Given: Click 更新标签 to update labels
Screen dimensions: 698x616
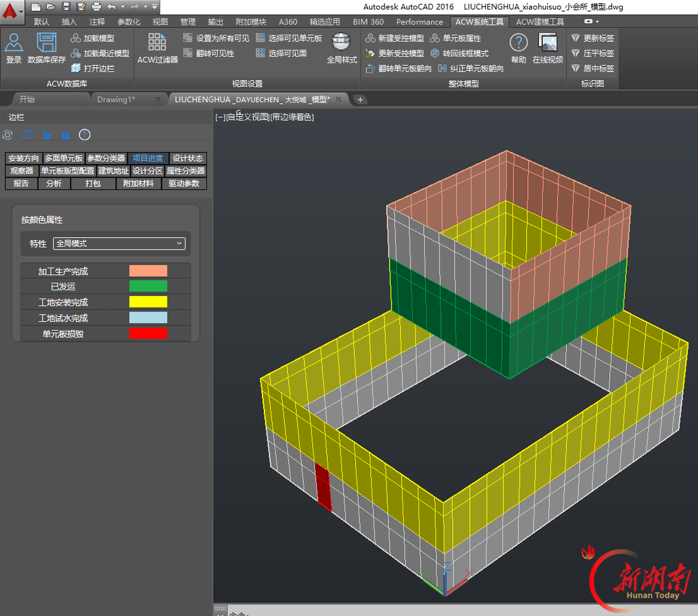Looking at the screenshot, I should coord(593,38).
